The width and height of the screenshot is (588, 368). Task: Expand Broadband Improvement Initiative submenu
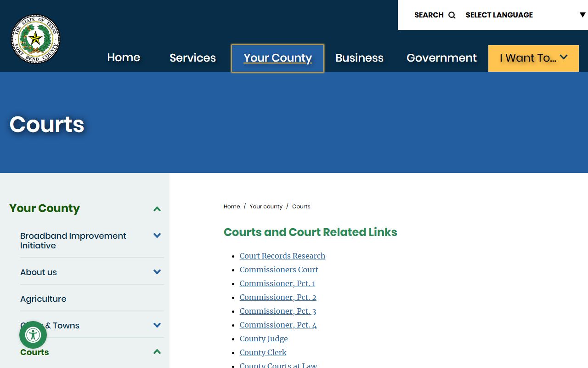click(157, 236)
